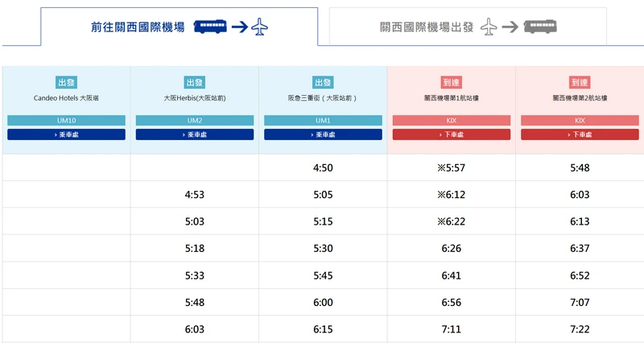The height and width of the screenshot is (343, 644).
Task: Select the 前往關西國際機場 tab
Action: click(179, 27)
